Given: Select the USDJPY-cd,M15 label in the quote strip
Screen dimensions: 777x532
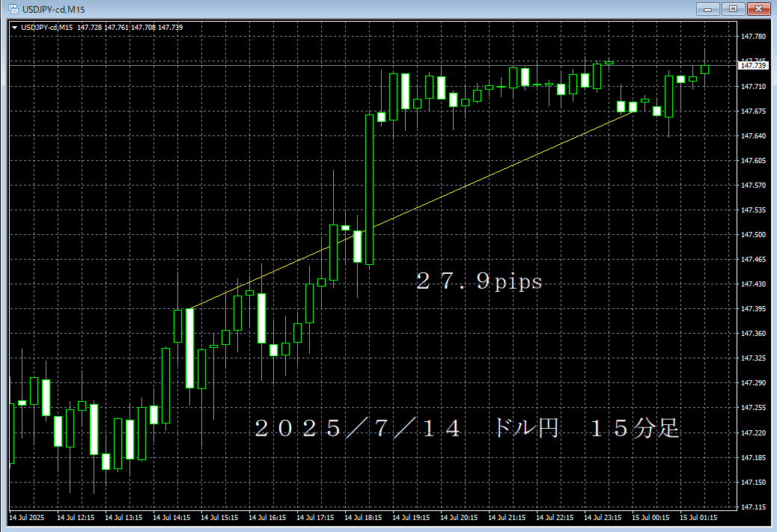Looking at the screenshot, I should [x=49, y=27].
